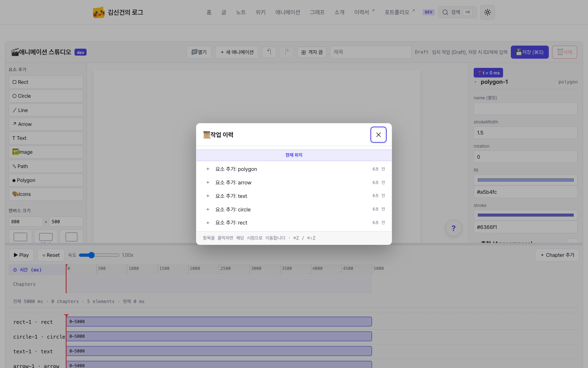Edit the stroke hex value #6366f1

(x=526, y=227)
